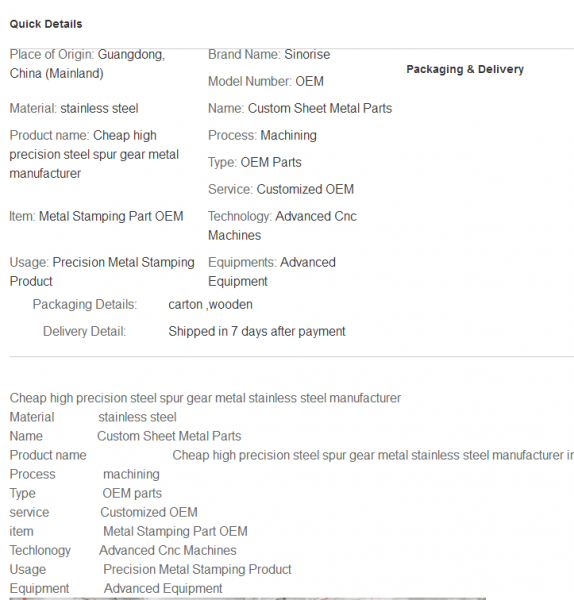Click the Packaging & Delivery heading
This screenshot has height=600, width=574.
pyautogui.click(x=465, y=69)
